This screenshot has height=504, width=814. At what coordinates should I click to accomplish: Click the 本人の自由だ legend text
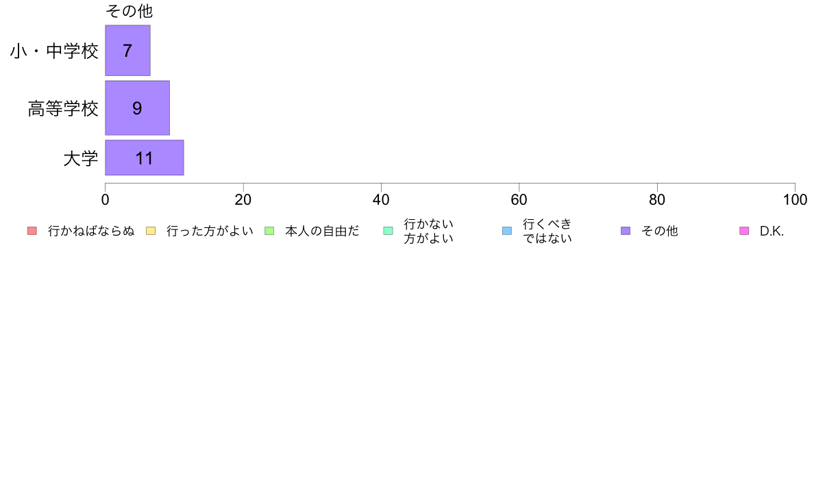(x=323, y=231)
